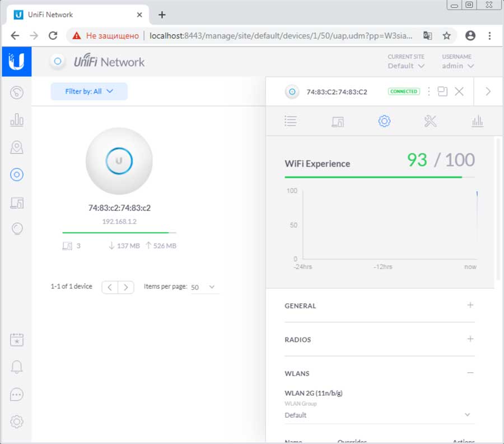Go forward in the browser

[34, 35]
